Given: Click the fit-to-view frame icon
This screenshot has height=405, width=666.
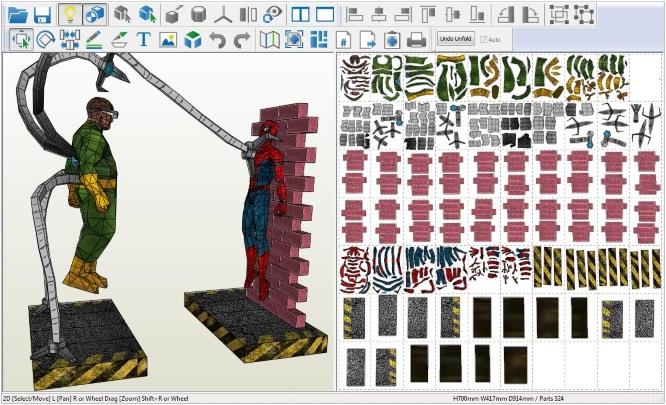Looking at the screenshot, I should point(294,40).
